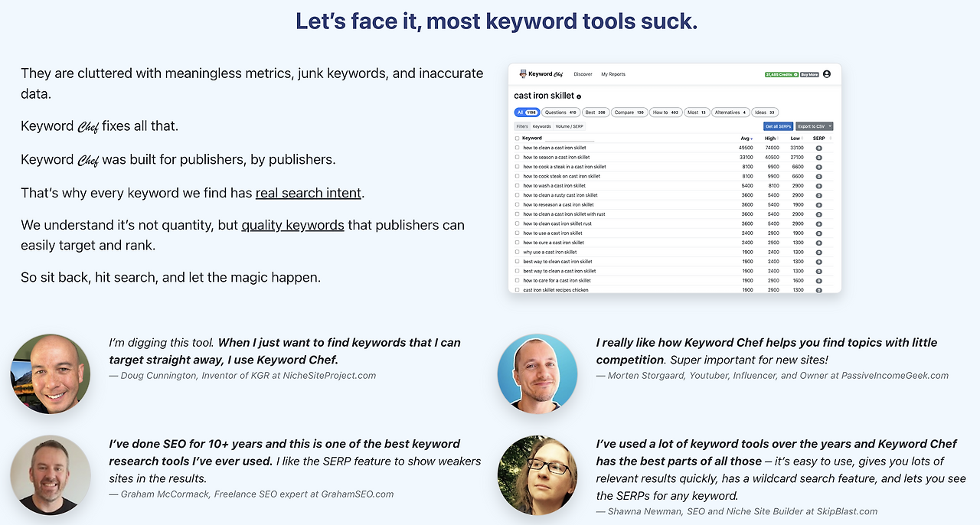This screenshot has width=980, height=525.
Task: Open SERP icon for how to reseason a cast iron skillet
Action: point(818,204)
